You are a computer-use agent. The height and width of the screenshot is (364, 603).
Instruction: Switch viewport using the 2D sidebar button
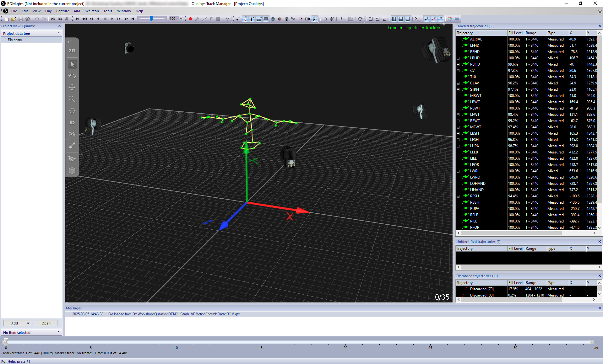[72, 51]
